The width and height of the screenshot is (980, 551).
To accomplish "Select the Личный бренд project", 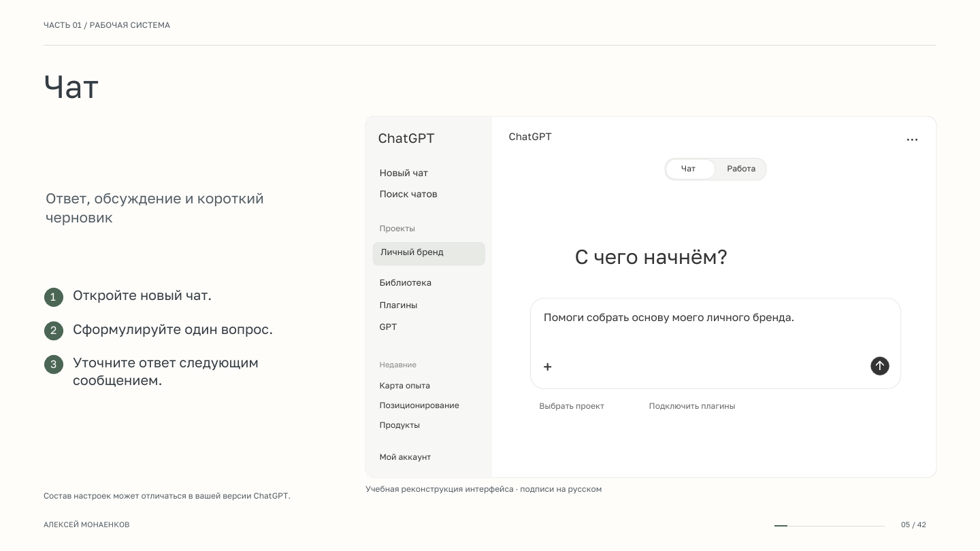I will point(429,254).
